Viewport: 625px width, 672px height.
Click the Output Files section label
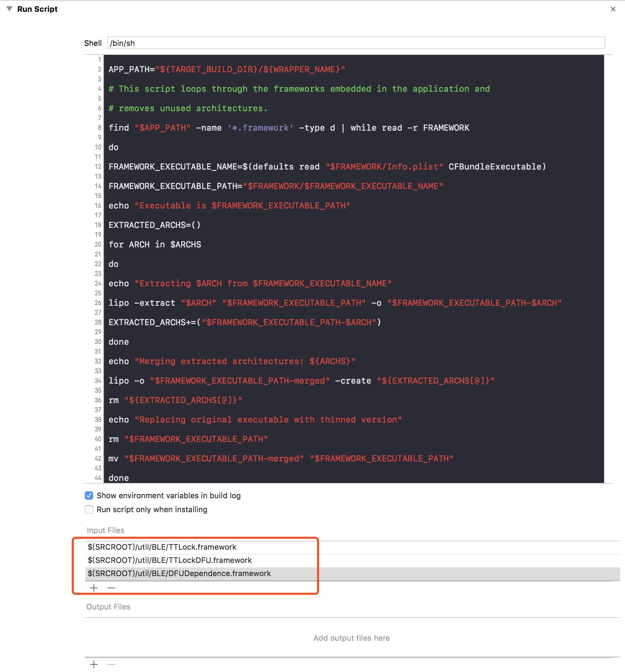coord(108,607)
